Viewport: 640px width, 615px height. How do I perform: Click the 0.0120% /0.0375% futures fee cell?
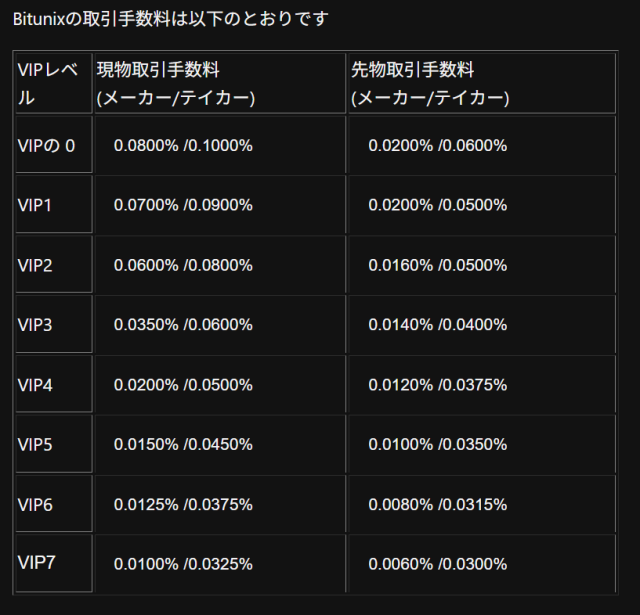(438, 385)
